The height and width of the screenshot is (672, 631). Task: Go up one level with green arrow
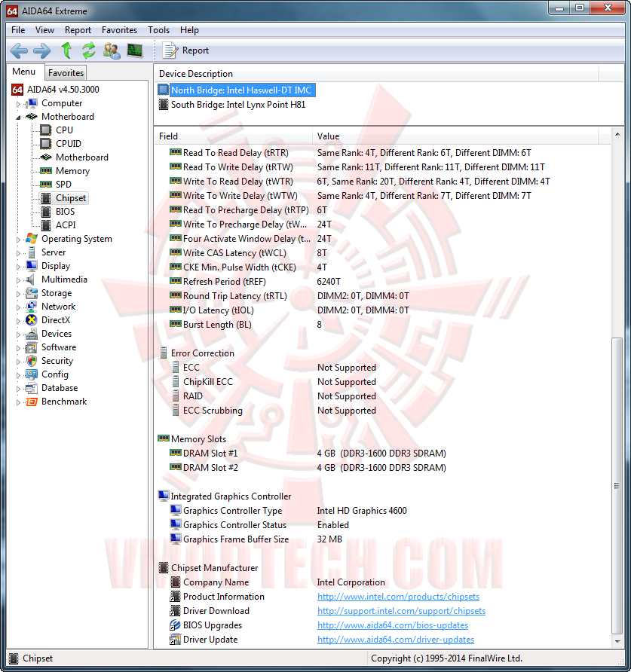point(66,50)
